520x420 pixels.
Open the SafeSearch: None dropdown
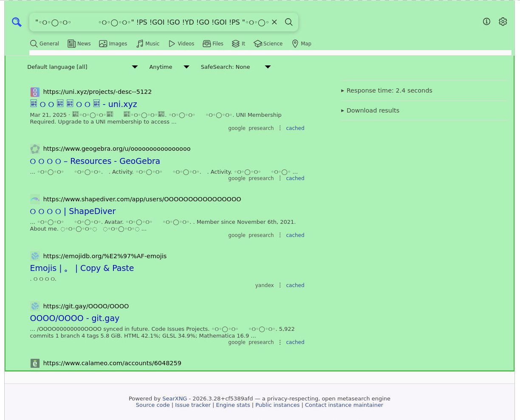click(x=235, y=67)
